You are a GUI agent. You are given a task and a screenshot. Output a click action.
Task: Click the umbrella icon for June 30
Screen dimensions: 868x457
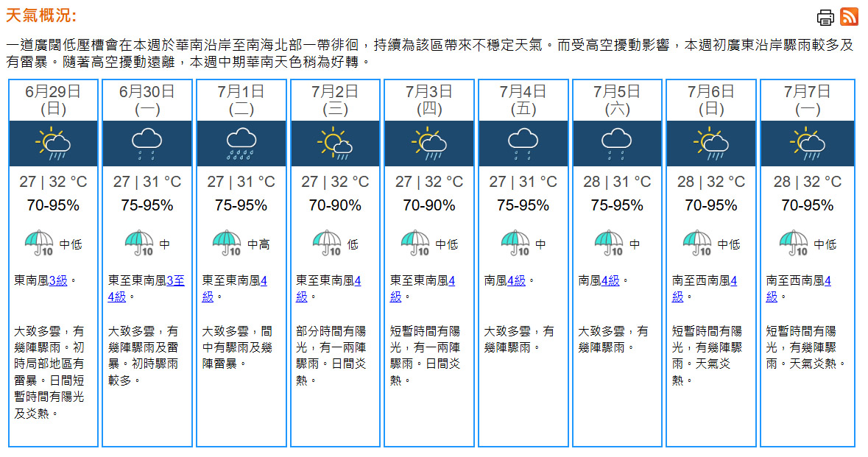click(139, 243)
